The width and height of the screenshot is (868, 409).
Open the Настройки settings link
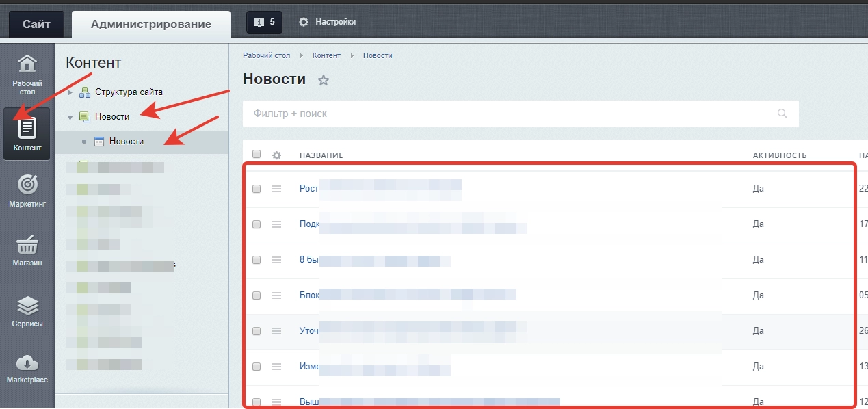(x=328, y=22)
